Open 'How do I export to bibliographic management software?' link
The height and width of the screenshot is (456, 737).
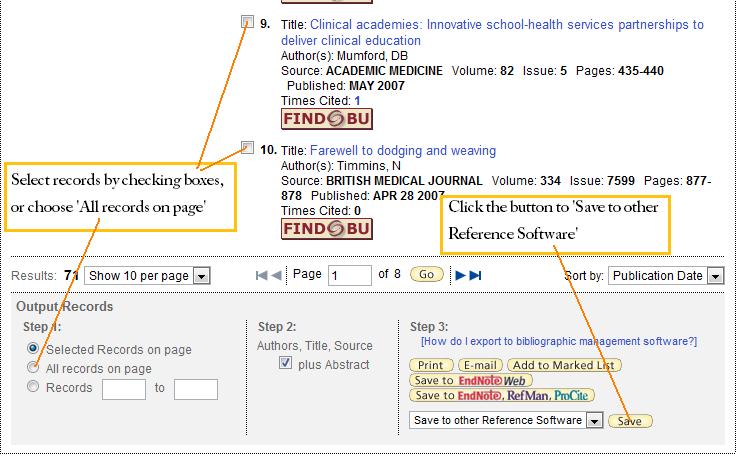559,341
